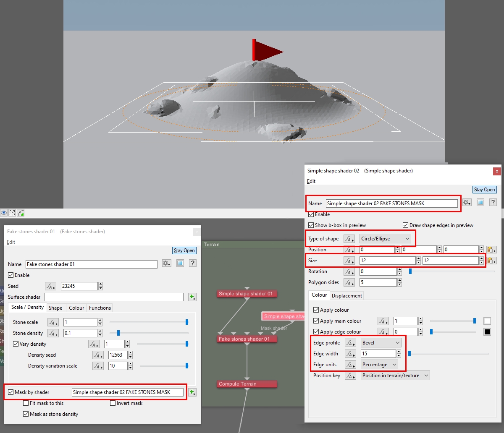Image resolution: width=504 pixels, height=433 pixels.
Task: Click the preview window icon in Simple shape shader
Action: (x=481, y=203)
